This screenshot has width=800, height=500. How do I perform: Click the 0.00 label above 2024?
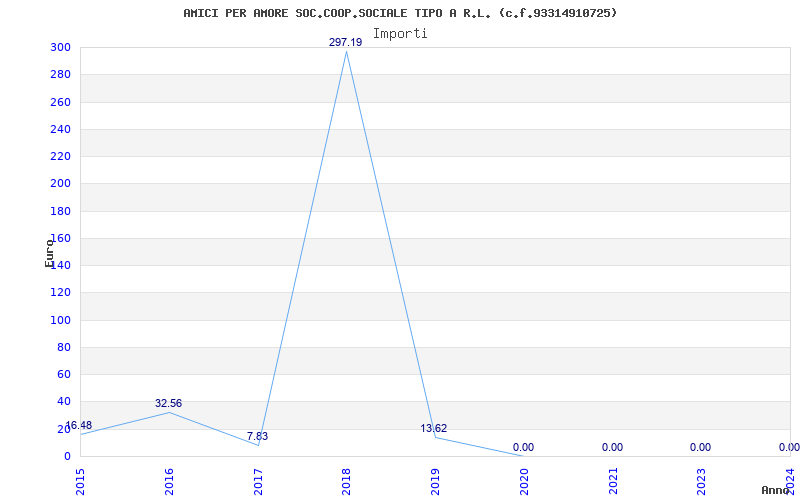[x=789, y=447]
